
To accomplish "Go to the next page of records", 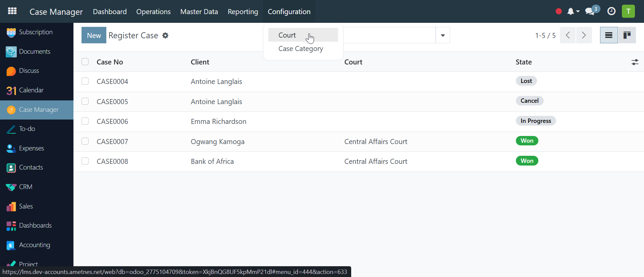I will tap(584, 35).
